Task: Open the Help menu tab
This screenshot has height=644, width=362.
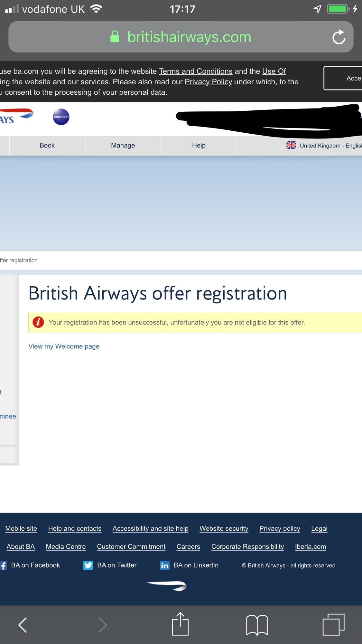Action: (x=199, y=145)
